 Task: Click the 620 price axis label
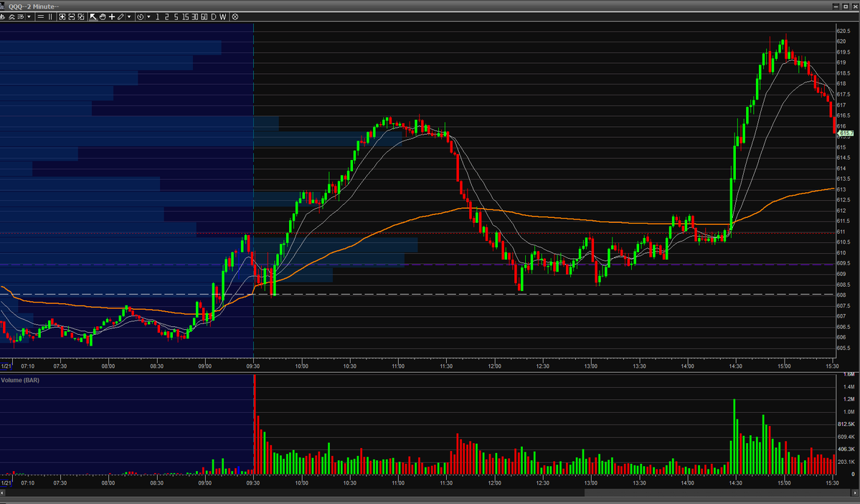tap(841, 42)
